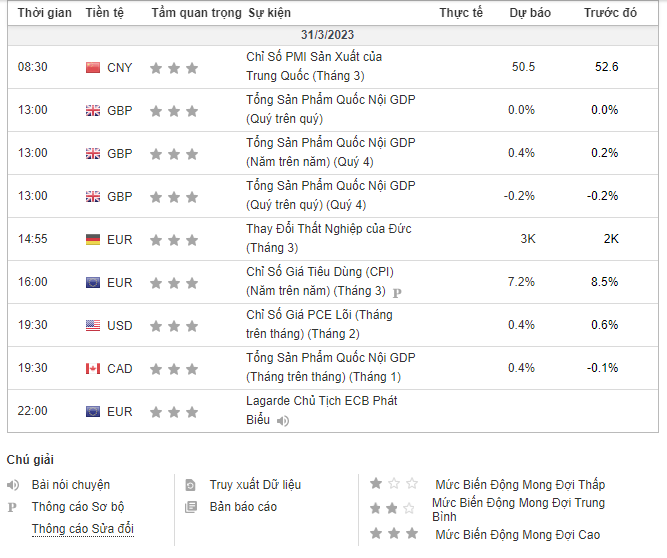
Task: Click the 'Truy xuất Dữ liệu' legend icon
Action: point(191,485)
